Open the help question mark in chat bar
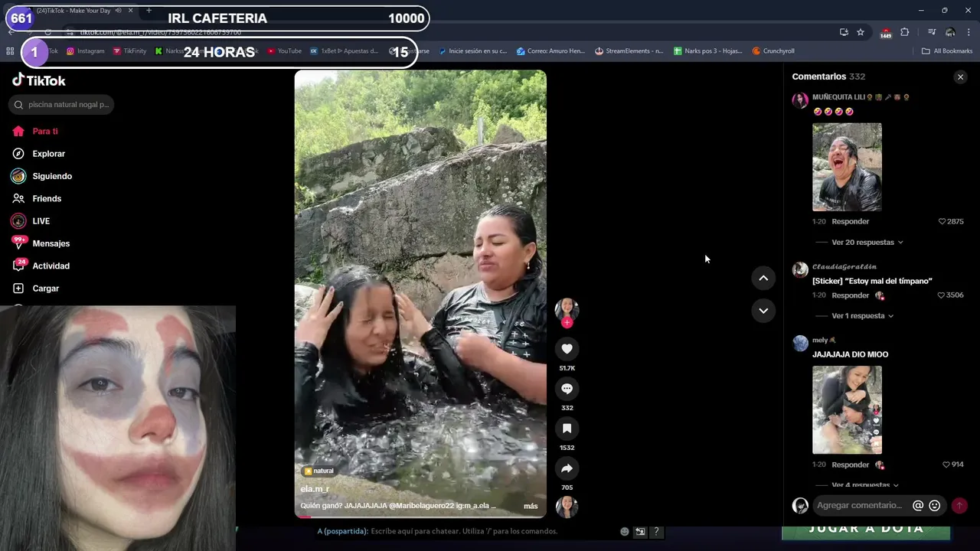 (656, 531)
